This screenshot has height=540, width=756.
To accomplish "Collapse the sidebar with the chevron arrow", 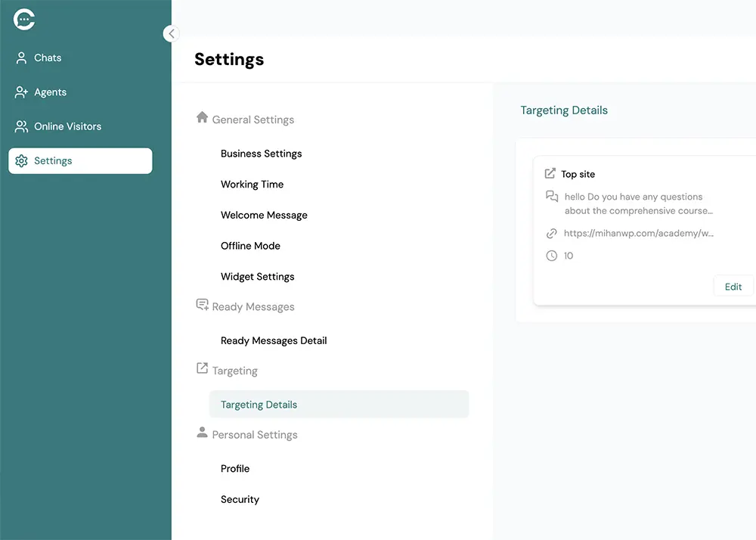I will pyautogui.click(x=171, y=33).
